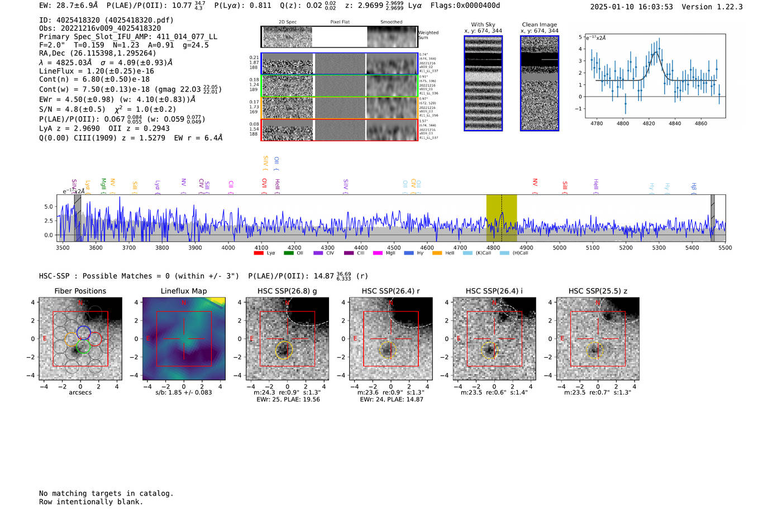Click the emission line Gaussian fit plot
Viewport: 782px width, 532px height.
pyautogui.click(x=655, y=75)
